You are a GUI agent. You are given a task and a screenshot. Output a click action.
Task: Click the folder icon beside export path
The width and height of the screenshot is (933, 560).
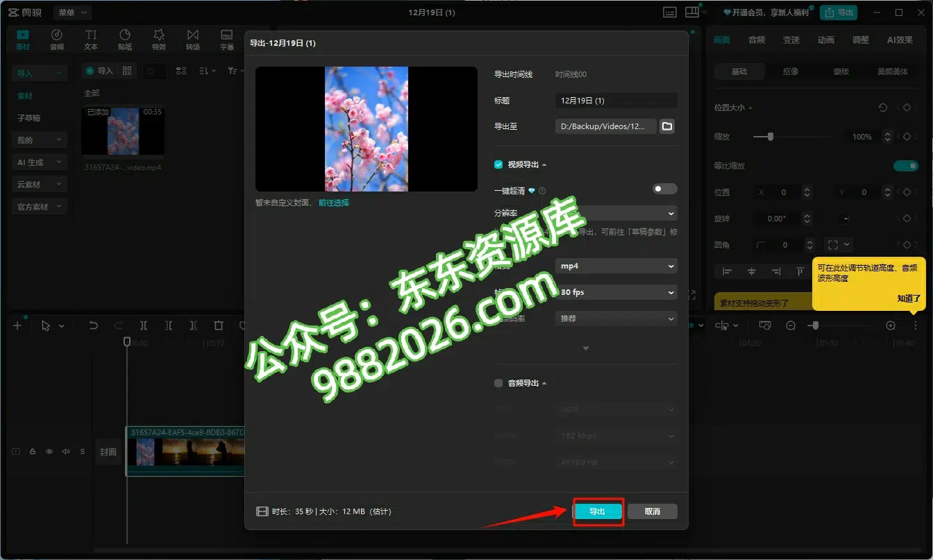(666, 126)
